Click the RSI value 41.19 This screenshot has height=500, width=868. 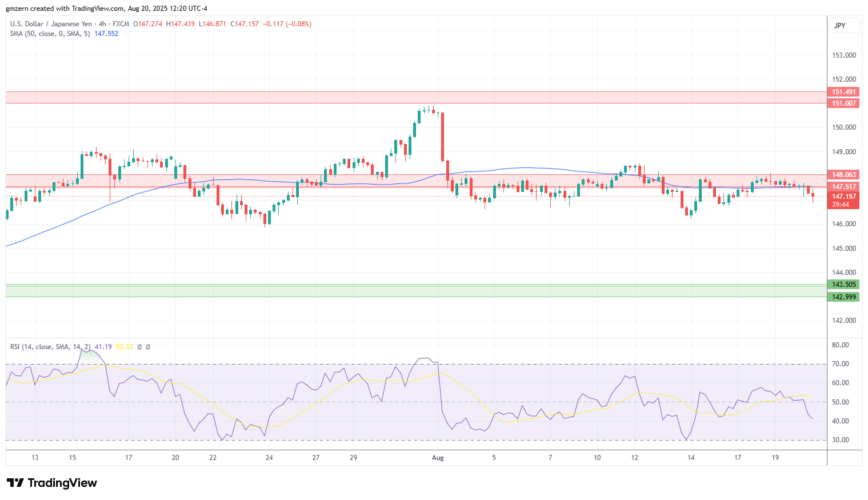(103, 347)
